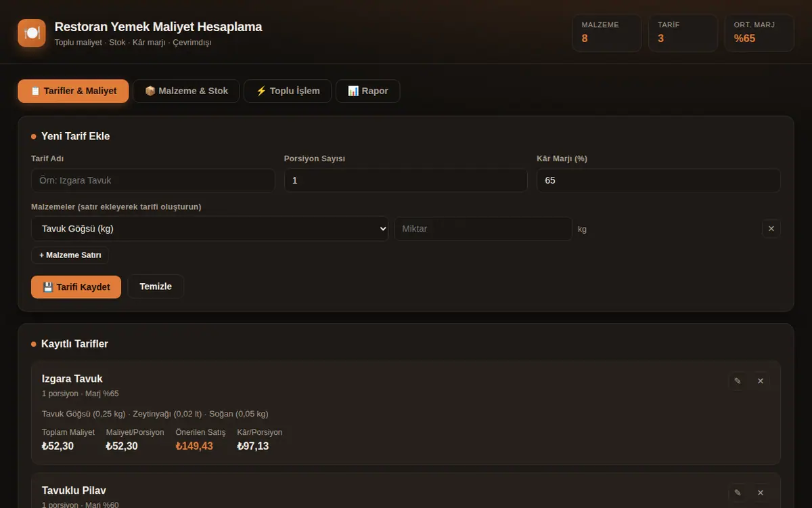Clear the form with Temizle
Screen dimensions: 812x508
(x=156, y=287)
